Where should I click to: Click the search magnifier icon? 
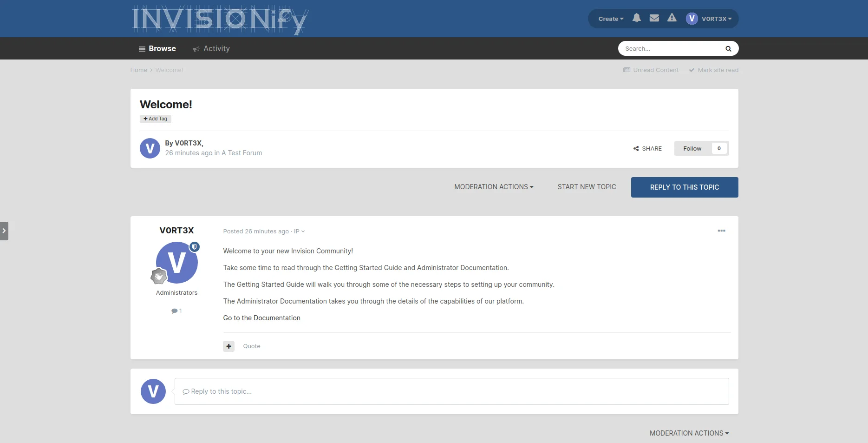728,49
